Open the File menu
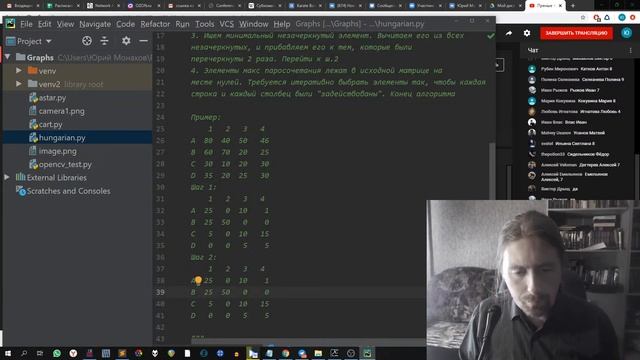Viewport: 640px width, 360px height. (26, 24)
